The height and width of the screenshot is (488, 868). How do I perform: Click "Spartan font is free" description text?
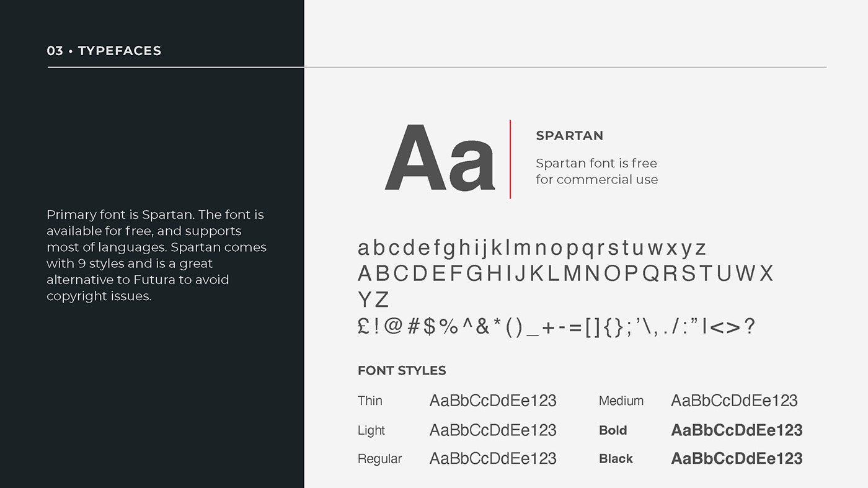(596, 164)
